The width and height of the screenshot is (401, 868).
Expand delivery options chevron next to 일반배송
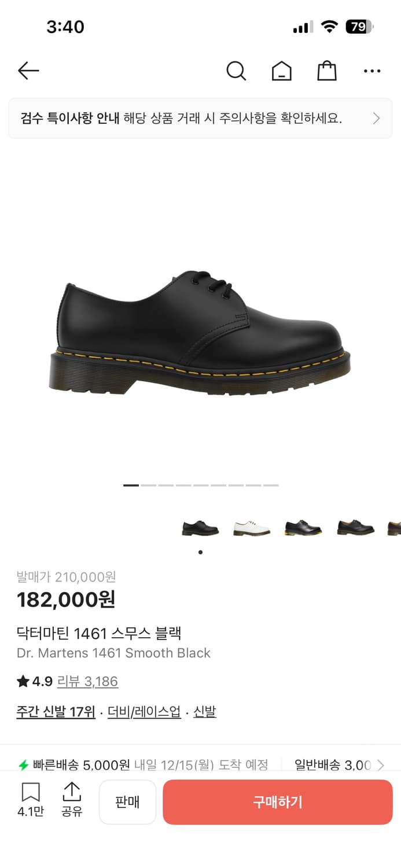[x=380, y=765]
